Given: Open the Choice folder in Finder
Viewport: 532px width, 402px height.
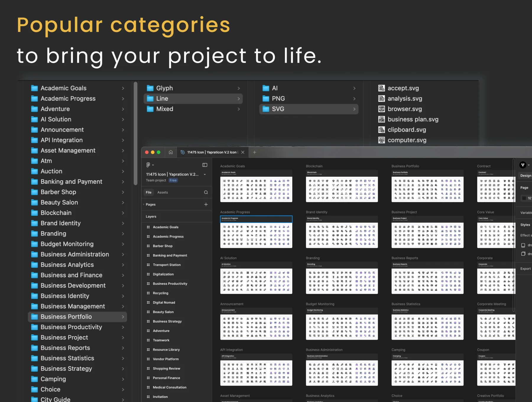Looking at the screenshot, I should point(77,389).
